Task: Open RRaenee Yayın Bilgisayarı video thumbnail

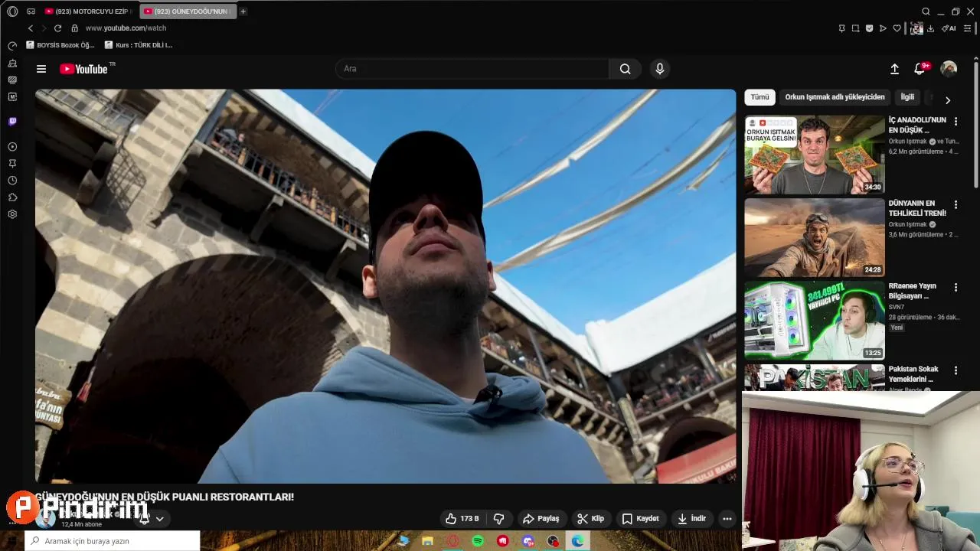Action: (x=815, y=320)
